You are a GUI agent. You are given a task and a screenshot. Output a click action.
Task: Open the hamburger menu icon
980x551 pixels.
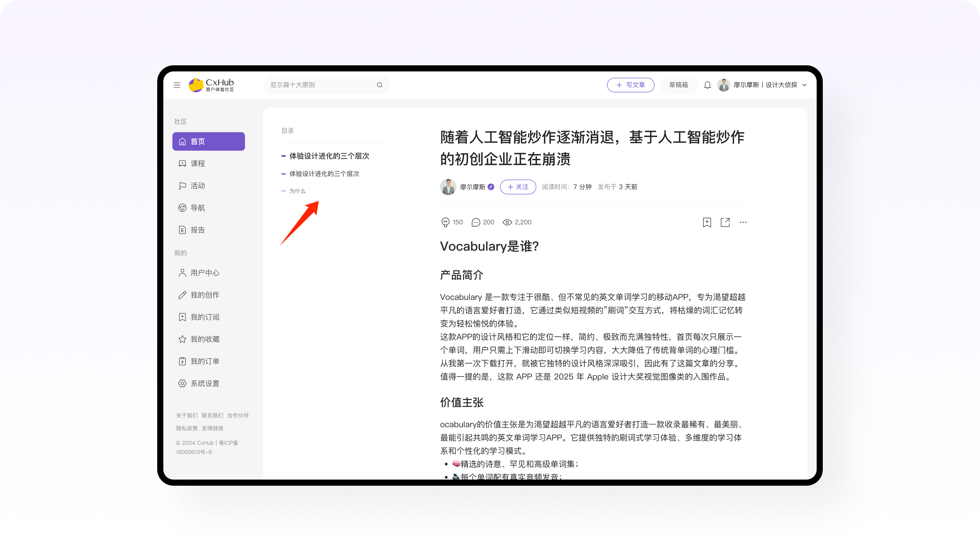(177, 85)
